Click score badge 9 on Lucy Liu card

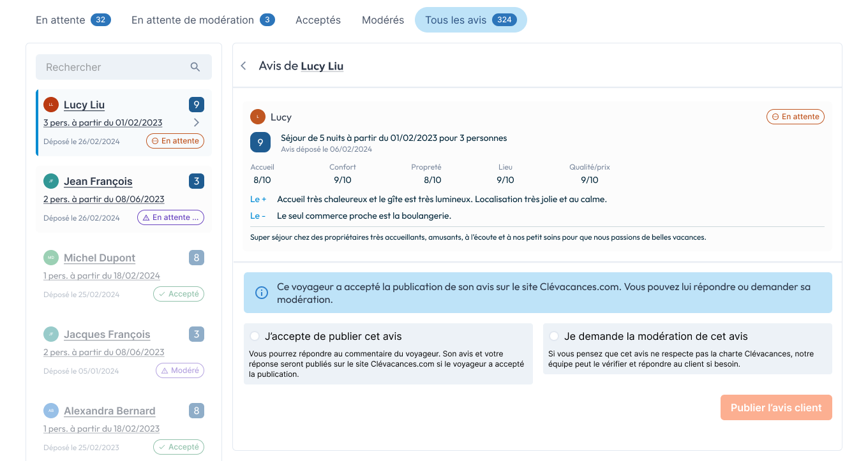[197, 105]
